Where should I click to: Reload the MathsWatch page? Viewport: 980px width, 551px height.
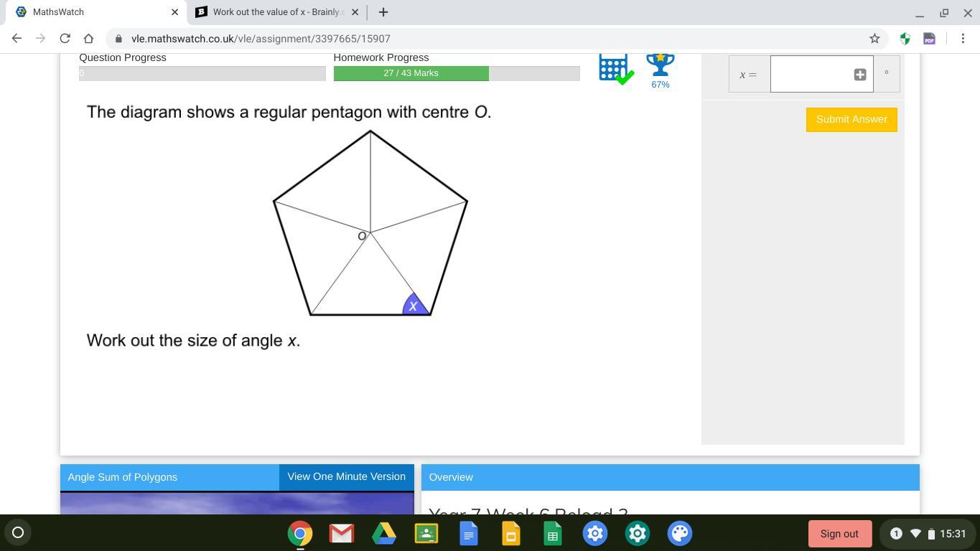[65, 38]
